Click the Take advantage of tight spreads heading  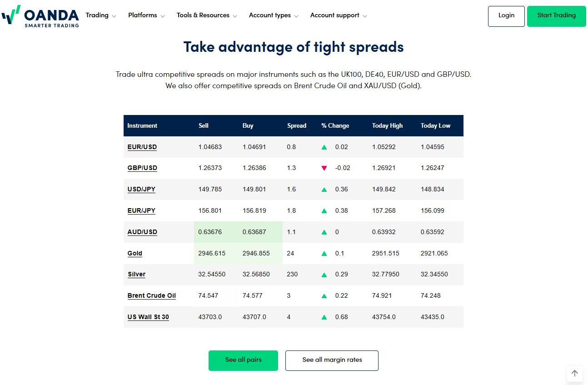[294, 47]
